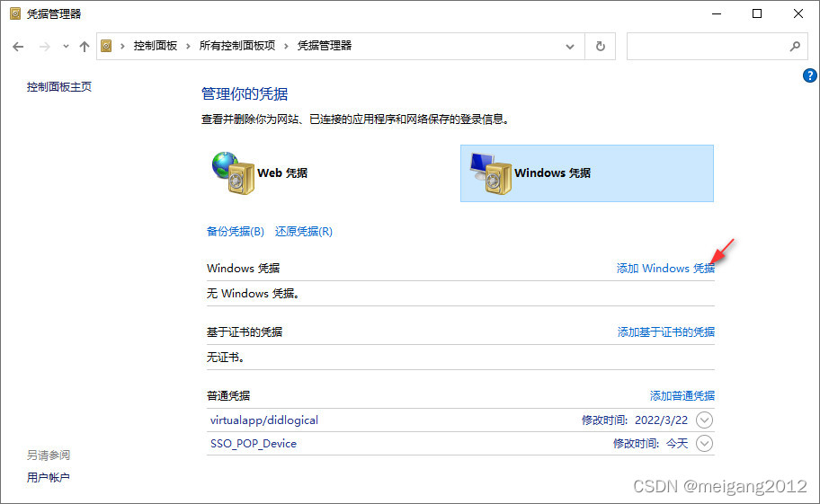Screen dimensions: 820x504
Task: Go back with the back arrow
Action: point(18,47)
